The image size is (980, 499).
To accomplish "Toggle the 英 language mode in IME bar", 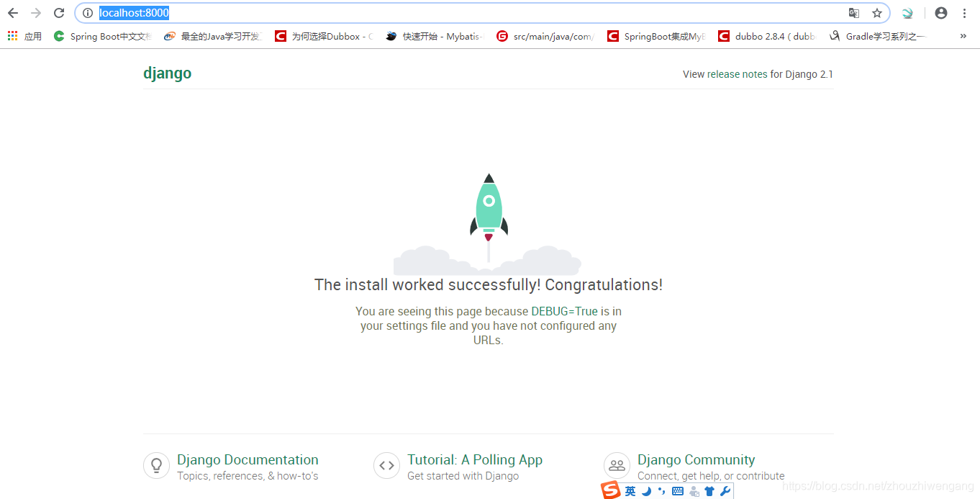I will click(630, 491).
